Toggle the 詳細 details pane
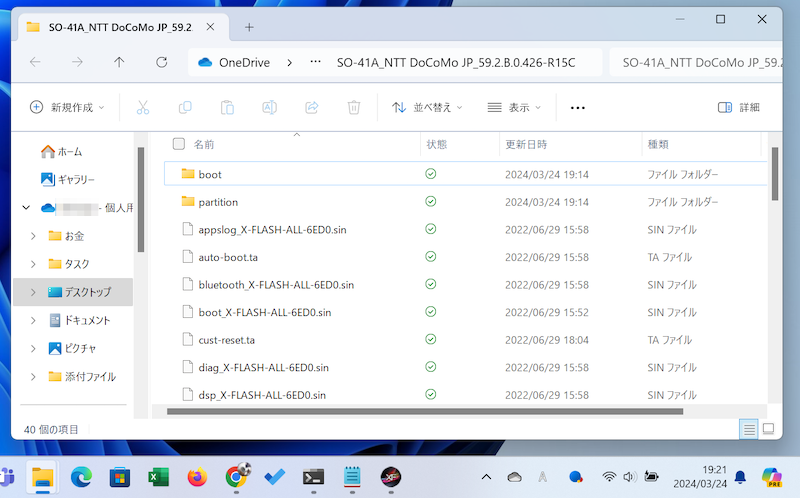The width and height of the screenshot is (800, 498). pos(739,107)
